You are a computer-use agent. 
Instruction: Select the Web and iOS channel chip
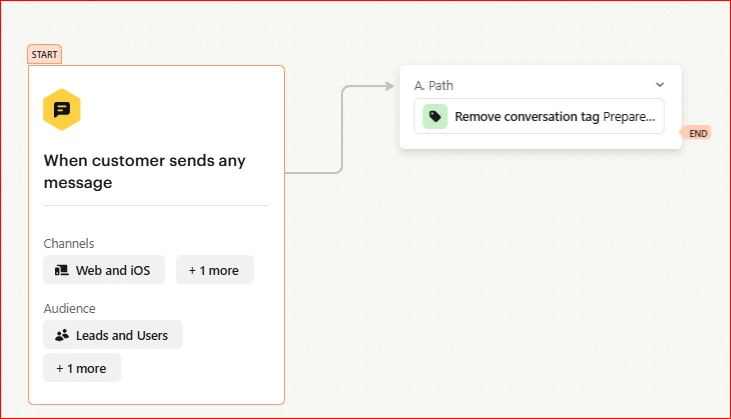[x=104, y=270]
